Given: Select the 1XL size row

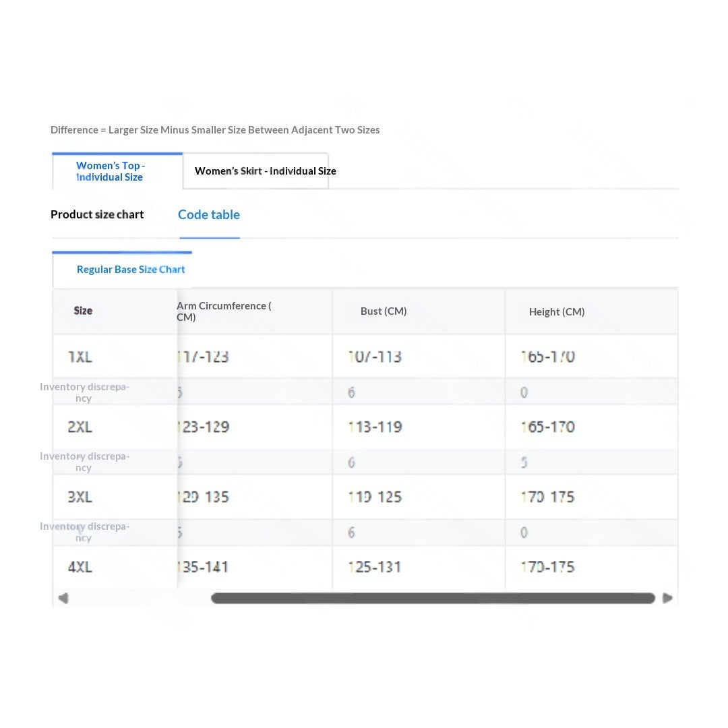Looking at the screenshot, I should [365, 357].
